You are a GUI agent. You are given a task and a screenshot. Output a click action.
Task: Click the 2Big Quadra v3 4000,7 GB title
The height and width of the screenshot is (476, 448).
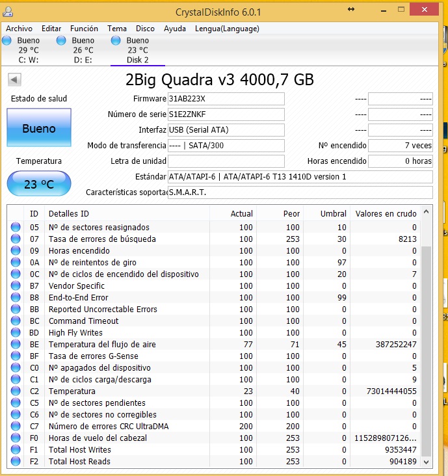220,80
